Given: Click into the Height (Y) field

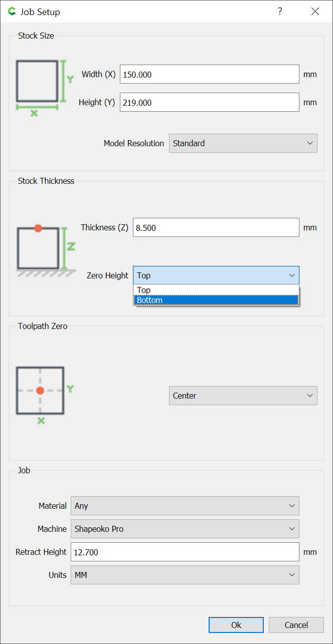Looking at the screenshot, I should 210,102.
